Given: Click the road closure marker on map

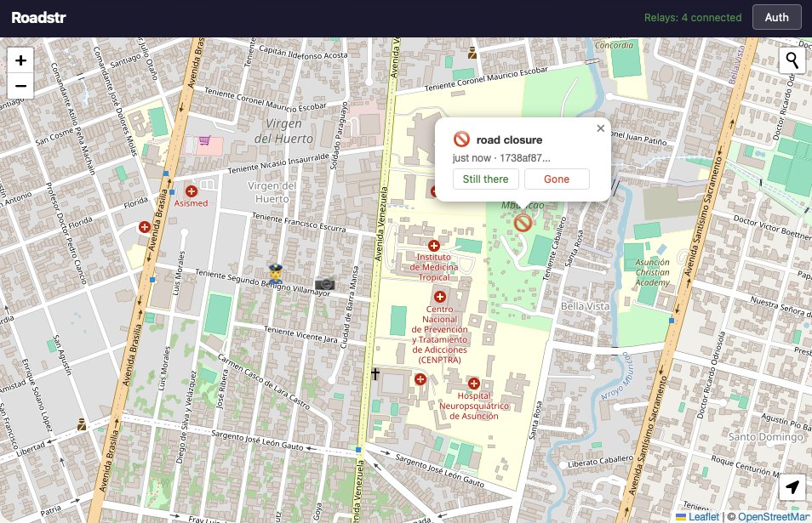Looking at the screenshot, I should click(x=523, y=224).
